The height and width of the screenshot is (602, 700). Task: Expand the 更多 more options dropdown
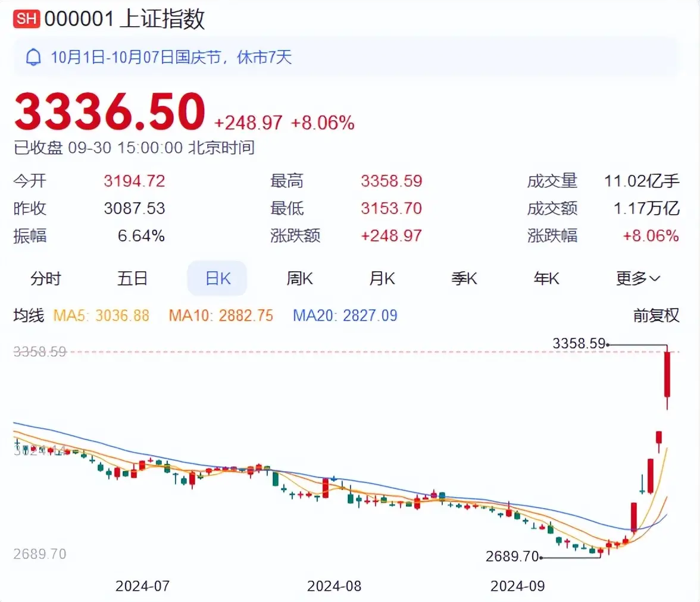pyautogui.click(x=637, y=278)
